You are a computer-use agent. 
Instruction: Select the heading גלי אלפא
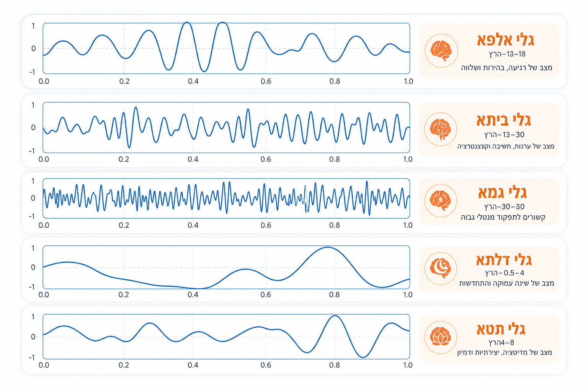505,40
